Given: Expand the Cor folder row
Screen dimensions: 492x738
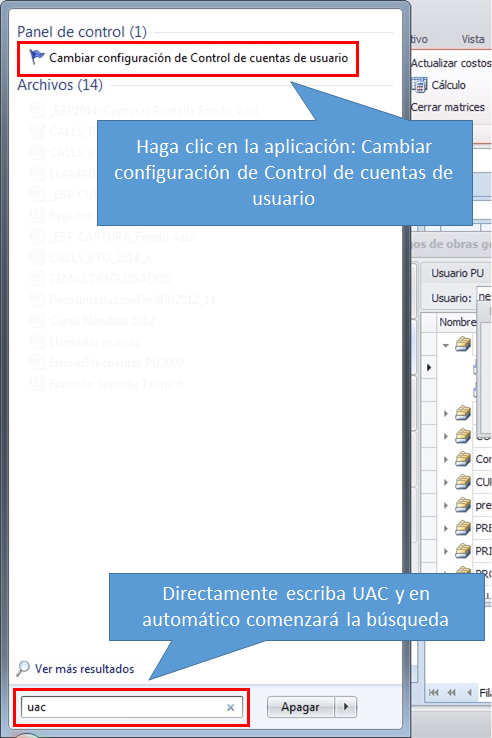Looking at the screenshot, I should pyautogui.click(x=446, y=459).
